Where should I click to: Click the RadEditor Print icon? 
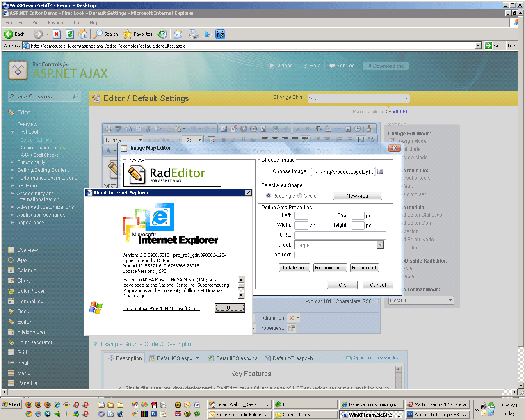[109, 129]
